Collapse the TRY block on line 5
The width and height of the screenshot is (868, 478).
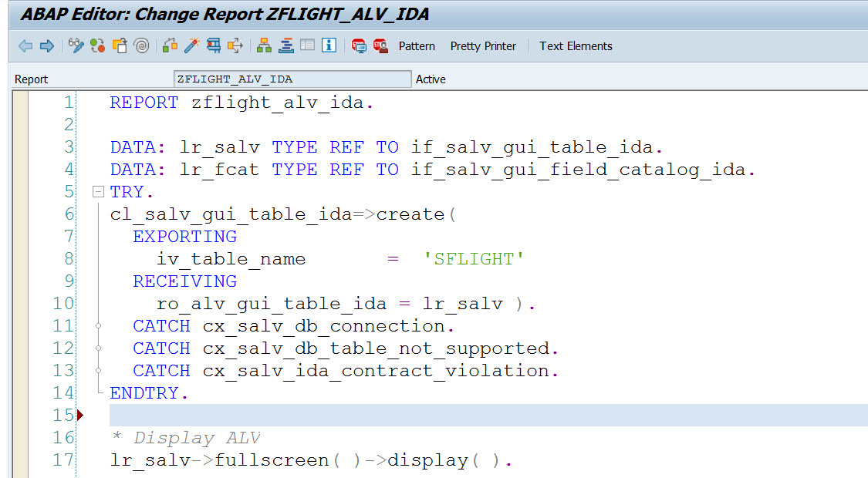click(x=97, y=191)
